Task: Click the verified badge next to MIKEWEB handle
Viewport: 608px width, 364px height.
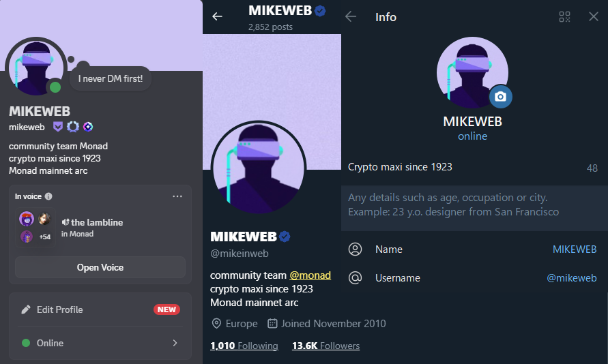Action: coord(285,237)
